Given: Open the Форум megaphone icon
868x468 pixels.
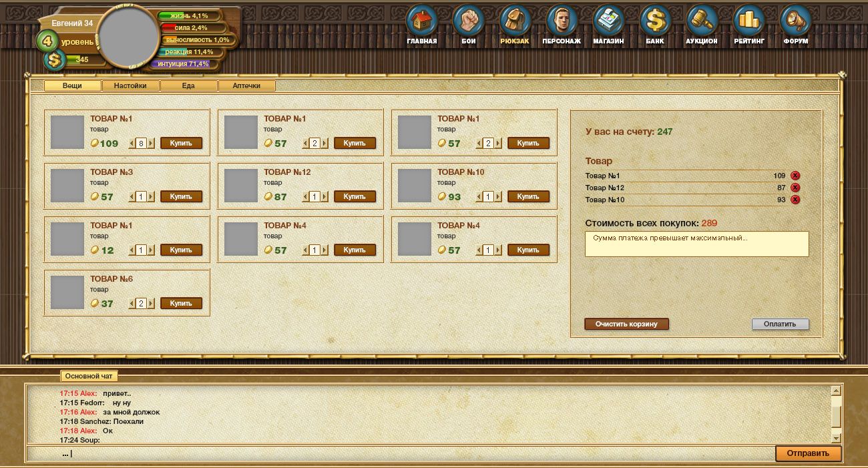Looking at the screenshot, I should click(x=795, y=21).
